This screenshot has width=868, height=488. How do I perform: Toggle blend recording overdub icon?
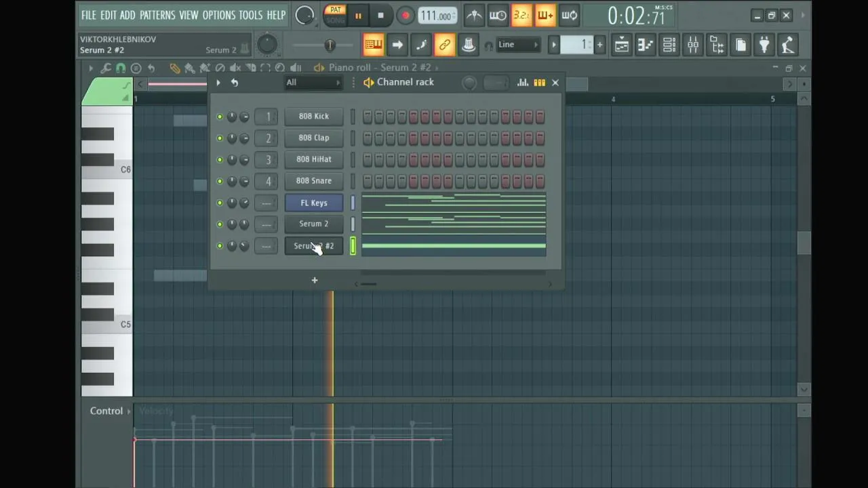pos(545,16)
